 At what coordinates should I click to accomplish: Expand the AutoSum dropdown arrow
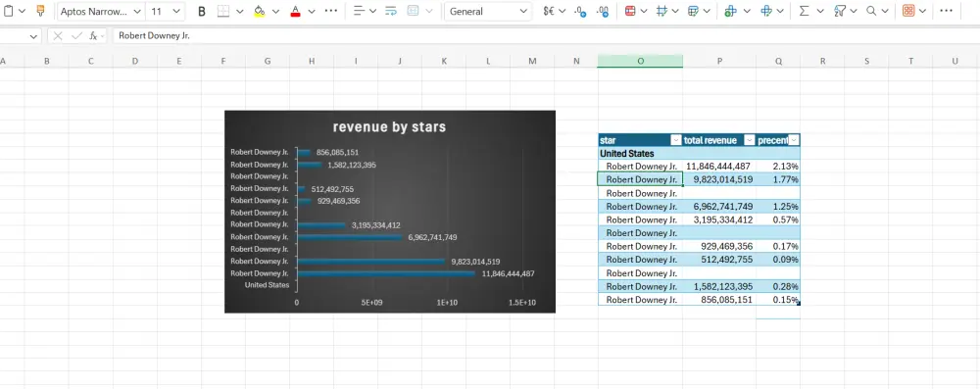820,11
